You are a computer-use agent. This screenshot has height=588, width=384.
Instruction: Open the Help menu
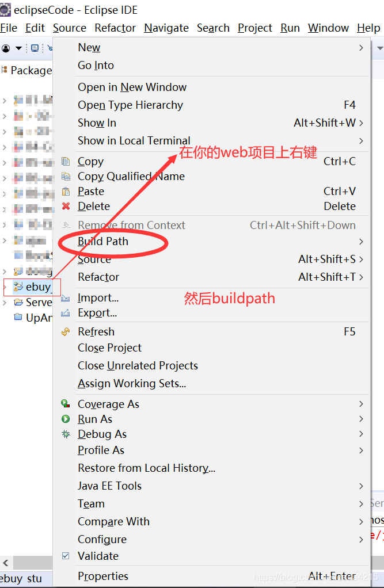coord(368,28)
